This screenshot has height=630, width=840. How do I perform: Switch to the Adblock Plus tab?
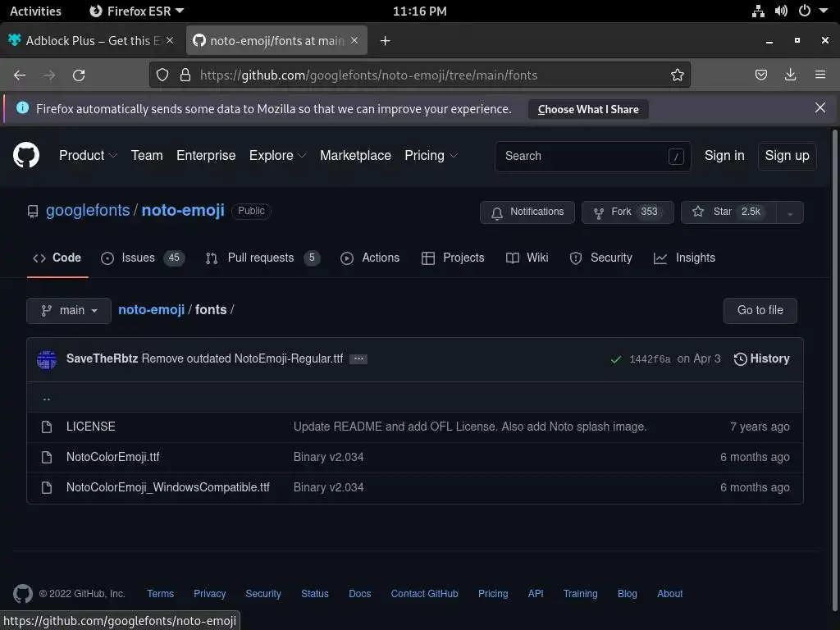[91, 41]
